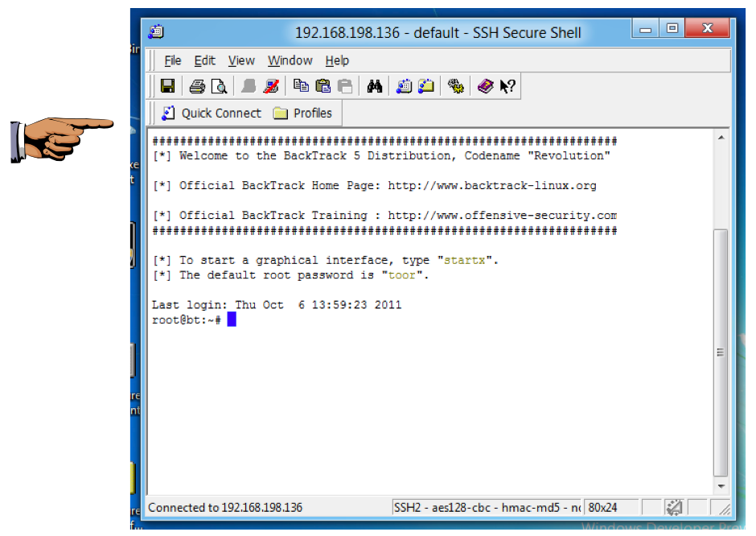Click the resize grip in status bar corner
This screenshot has height=536, width=756.
click(724, 508)
